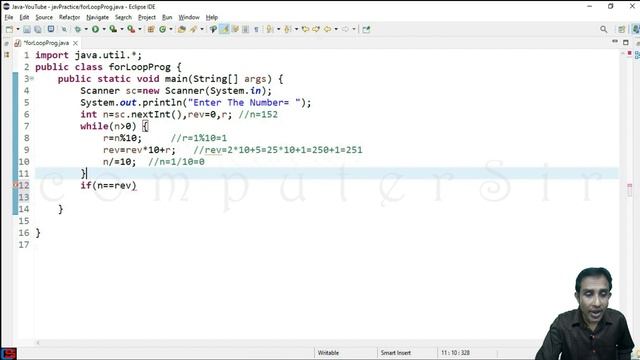Open the Window menu

click(189, 17)
